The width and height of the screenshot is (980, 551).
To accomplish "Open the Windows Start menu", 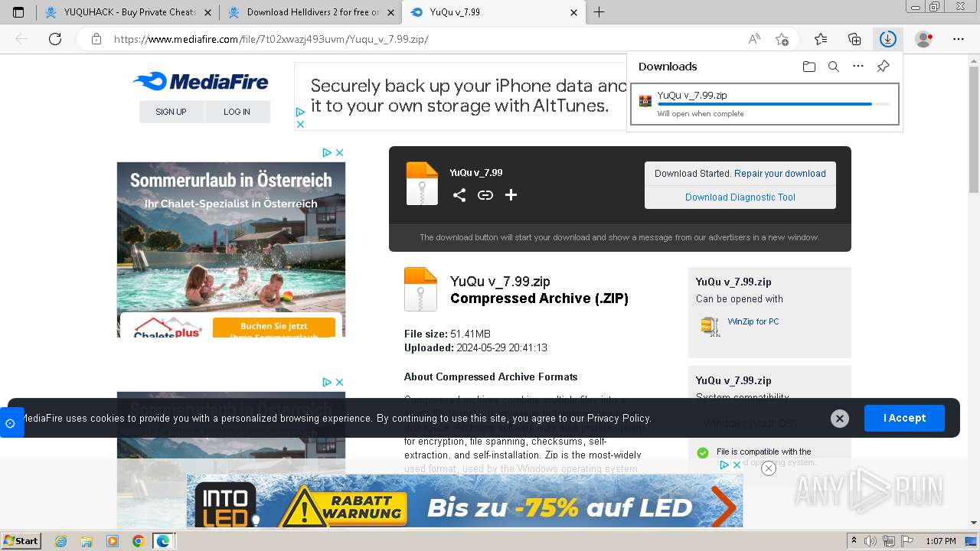I will [21, 540].
